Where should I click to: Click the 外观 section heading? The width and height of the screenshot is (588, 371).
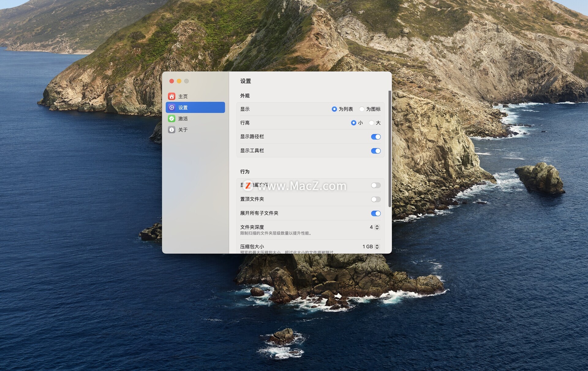[x=245, y=96]
